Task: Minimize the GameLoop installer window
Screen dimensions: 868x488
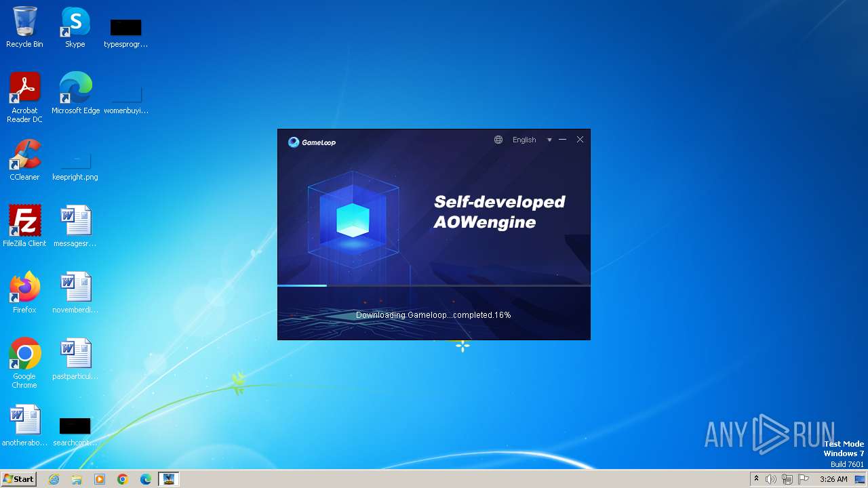Action: [562, 140]
